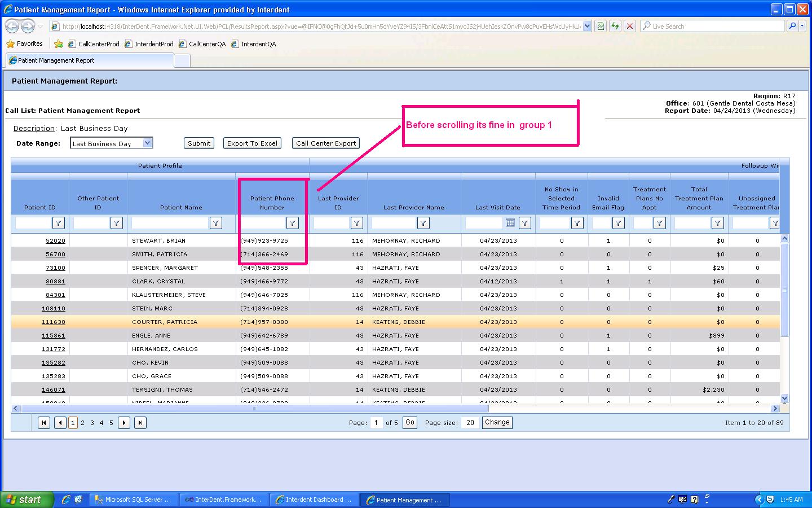812x508 pixels.
Task: Click the Stop loading icon
Action: 630,26
